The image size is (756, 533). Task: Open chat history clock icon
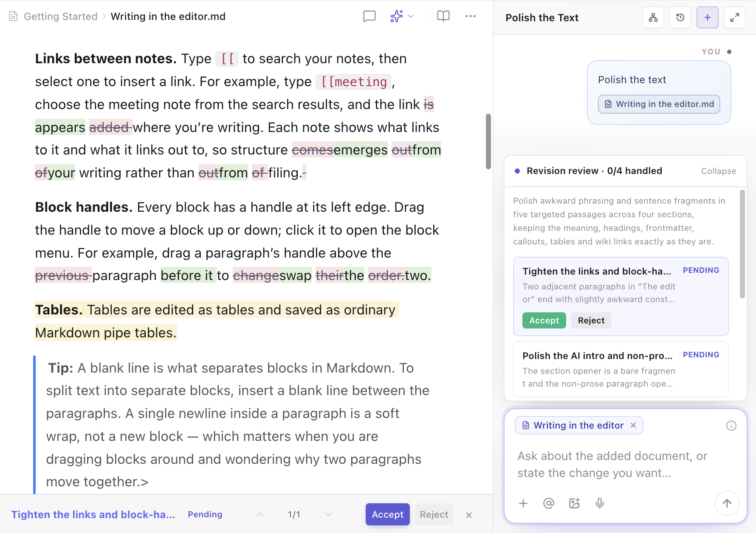(680, 17)
